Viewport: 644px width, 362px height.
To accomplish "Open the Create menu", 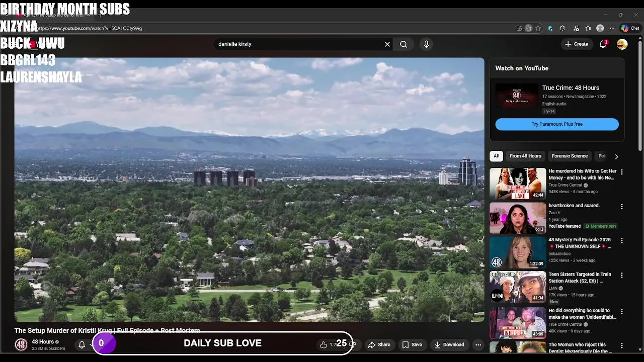I will click(x=576, y=44).
